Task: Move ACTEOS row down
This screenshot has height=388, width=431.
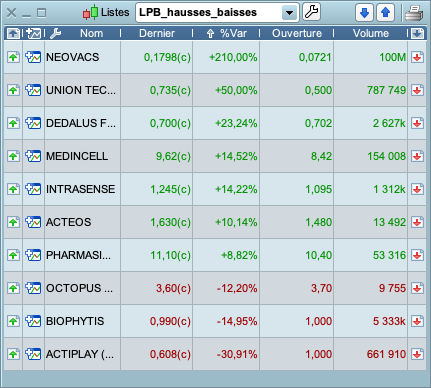Action: click(417, 222)
